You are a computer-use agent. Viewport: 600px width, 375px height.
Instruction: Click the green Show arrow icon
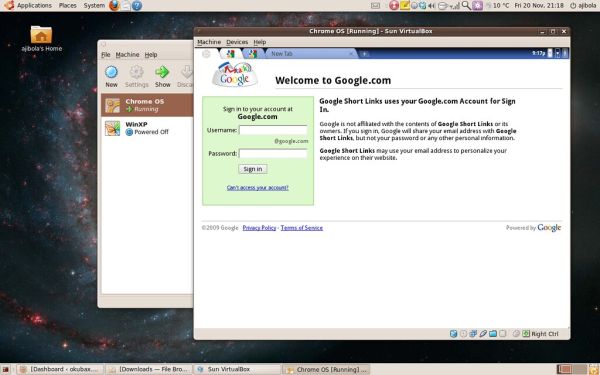click(162, 72)
